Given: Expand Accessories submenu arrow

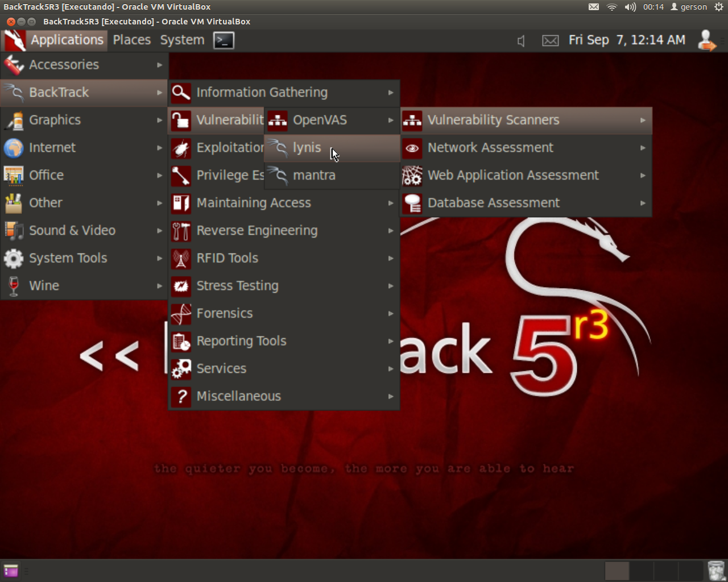Looking at the screenshot, I should 160,65.
